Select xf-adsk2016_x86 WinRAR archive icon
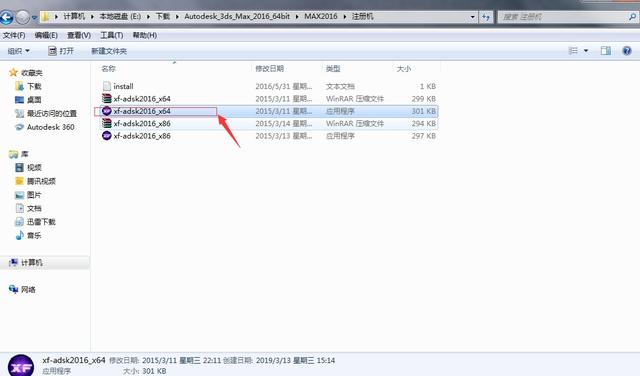The image size is (640, 376). pyautogui.click(x=107, y=123)
